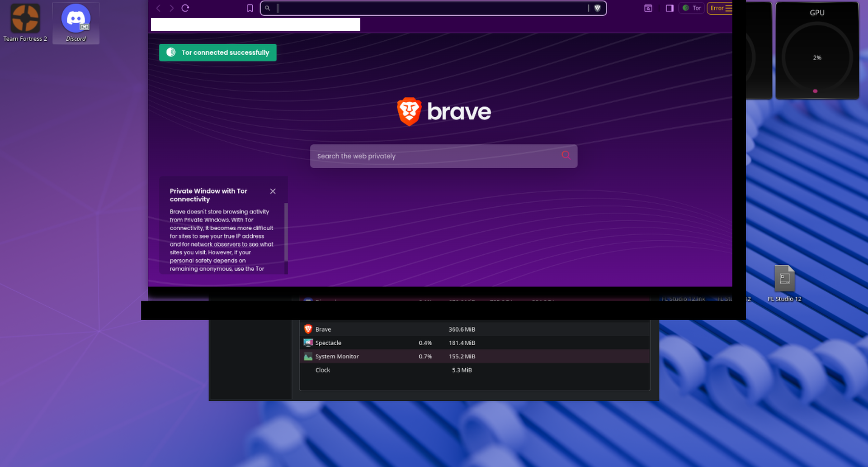Close the Private Window with Tor card
The width and height of the screenshot is (868, 467).
coord(273,191)
